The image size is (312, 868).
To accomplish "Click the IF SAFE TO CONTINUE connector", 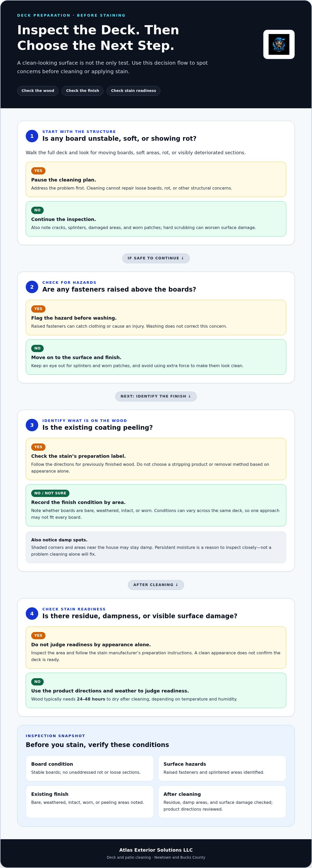I will (x=156, y=258).
